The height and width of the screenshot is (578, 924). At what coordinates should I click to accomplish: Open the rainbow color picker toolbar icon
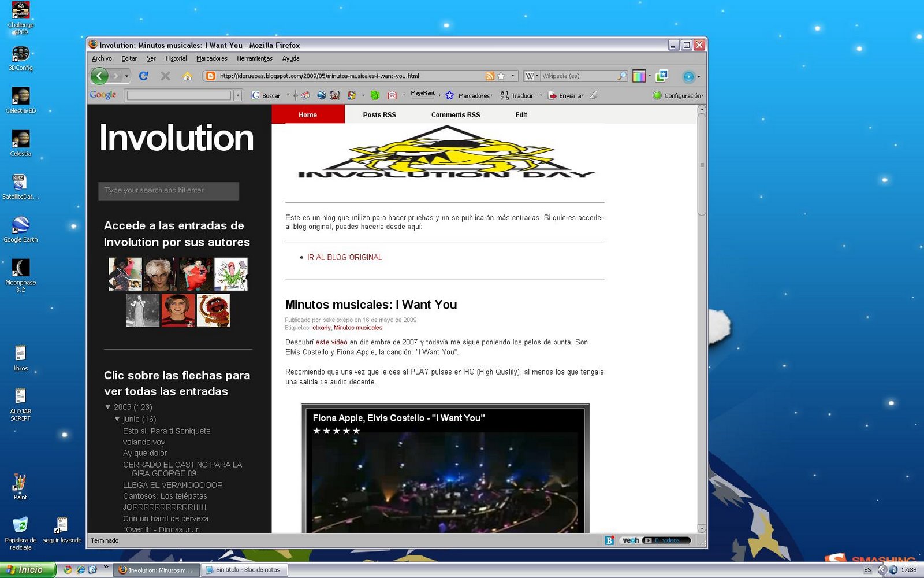coord(639,76)
